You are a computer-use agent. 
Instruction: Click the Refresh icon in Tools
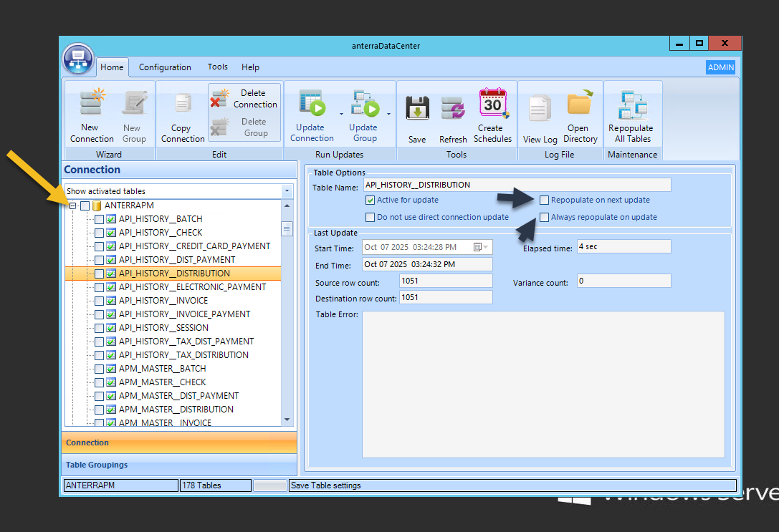click(453, 108)
